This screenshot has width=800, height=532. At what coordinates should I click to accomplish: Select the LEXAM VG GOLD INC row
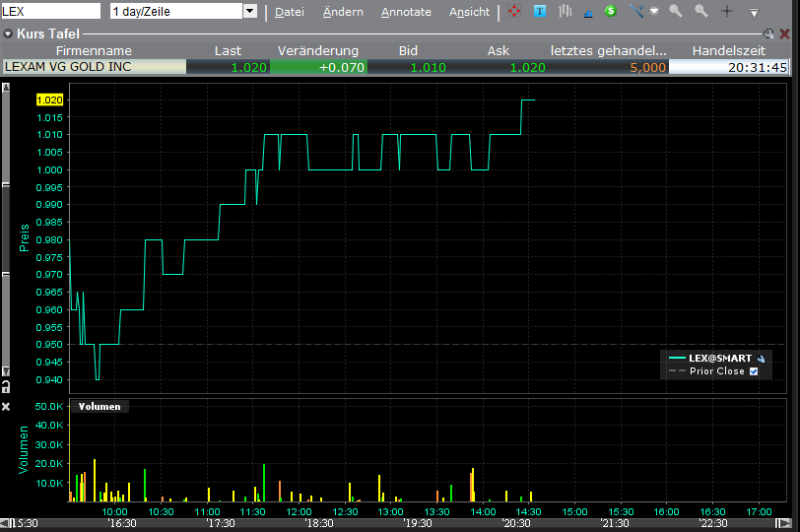[x=94, y=67]
